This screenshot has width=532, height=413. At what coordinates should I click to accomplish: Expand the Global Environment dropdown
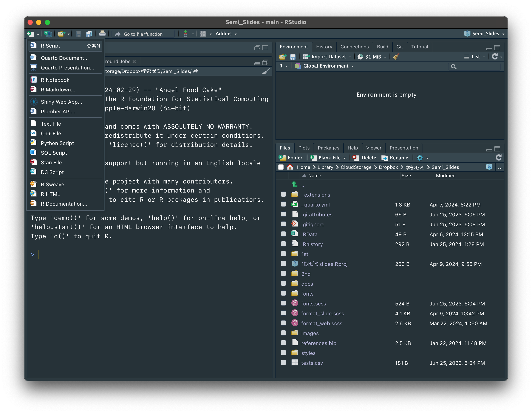(x=325, y=66)
